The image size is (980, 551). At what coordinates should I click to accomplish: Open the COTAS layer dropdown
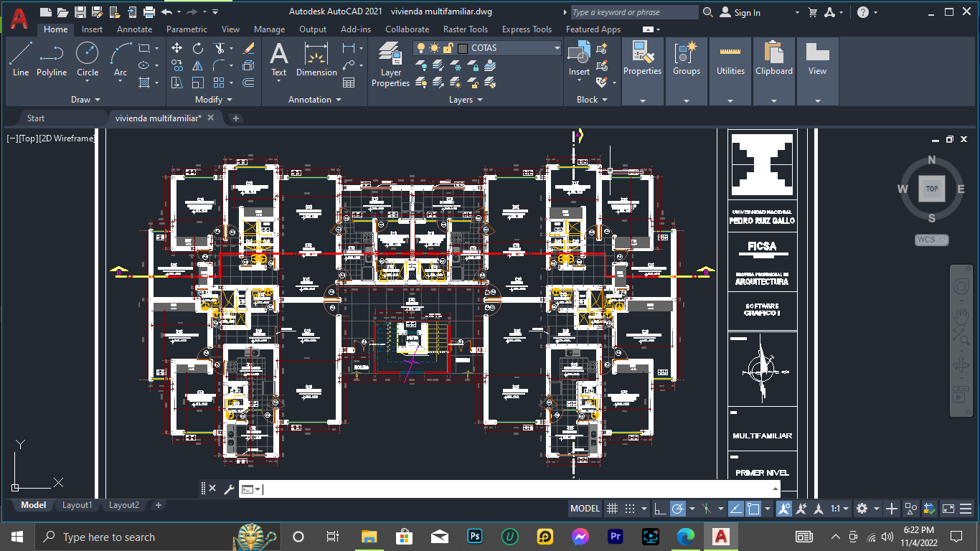pos(557,48)
